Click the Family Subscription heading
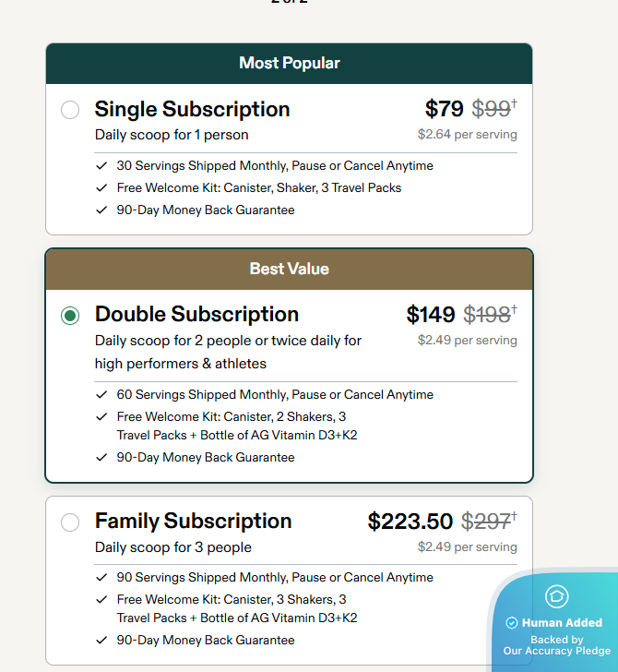The image size is (618, 672). pyautogui.click(x=193, y=521)
